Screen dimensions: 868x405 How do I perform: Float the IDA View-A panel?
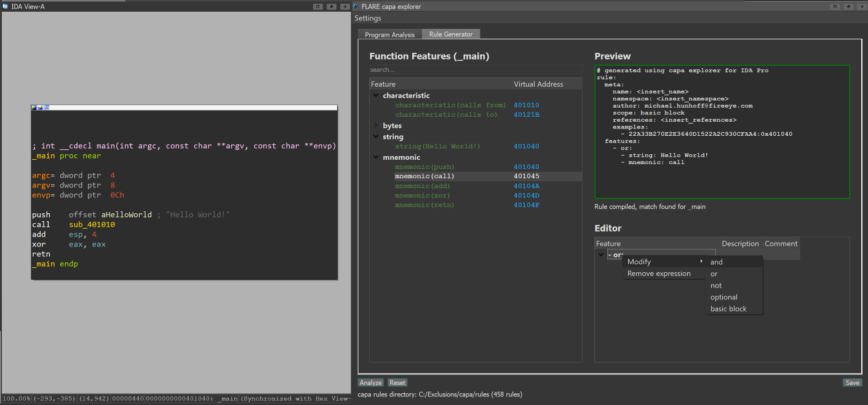point(331,6)
